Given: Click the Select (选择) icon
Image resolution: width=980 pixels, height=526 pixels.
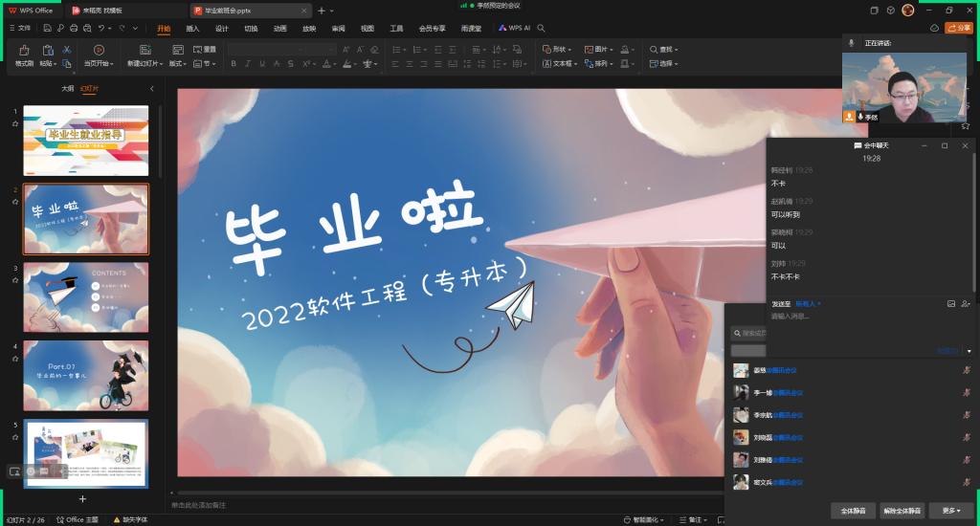Looking at the screenshot, I should point(653,64).
